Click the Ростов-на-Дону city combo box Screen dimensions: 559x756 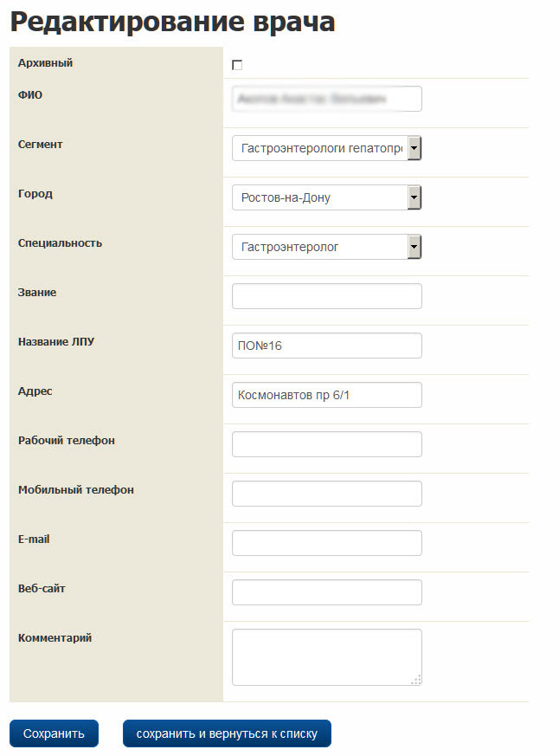point(320,198)
